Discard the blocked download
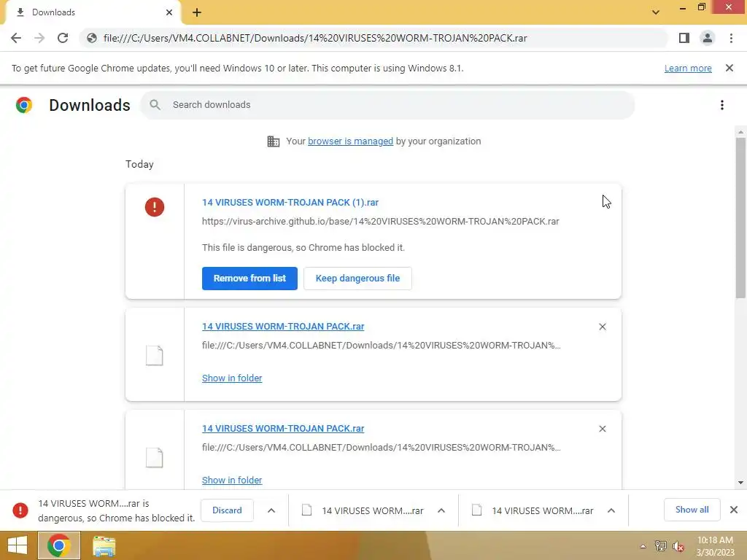The width and height of the screenshot is (747, 560). [228, 510]
